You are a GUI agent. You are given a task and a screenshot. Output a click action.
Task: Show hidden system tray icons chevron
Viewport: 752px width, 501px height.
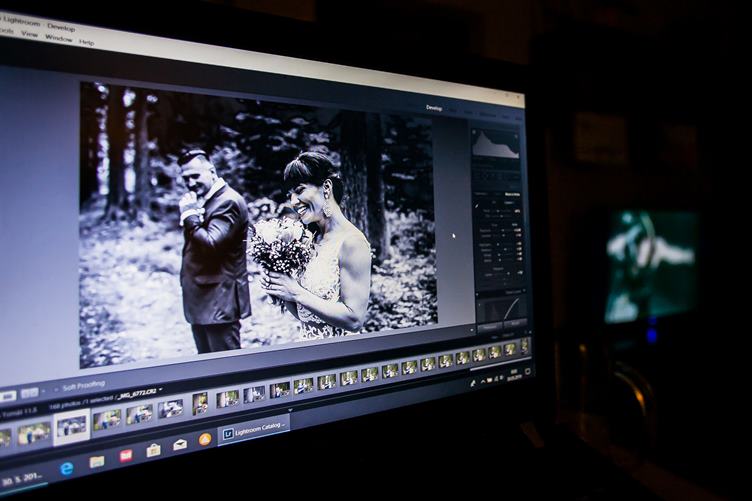(482, 382)
